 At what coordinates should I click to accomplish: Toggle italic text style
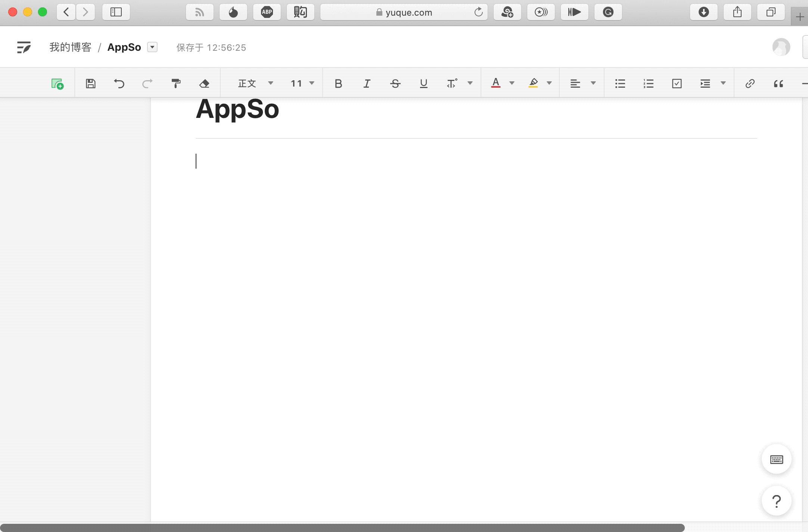(367, 84)
